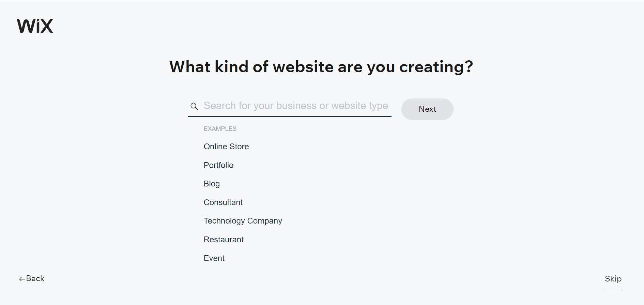Click the letter X in the Wix logo
644x305 pixels.
point(46,27)
